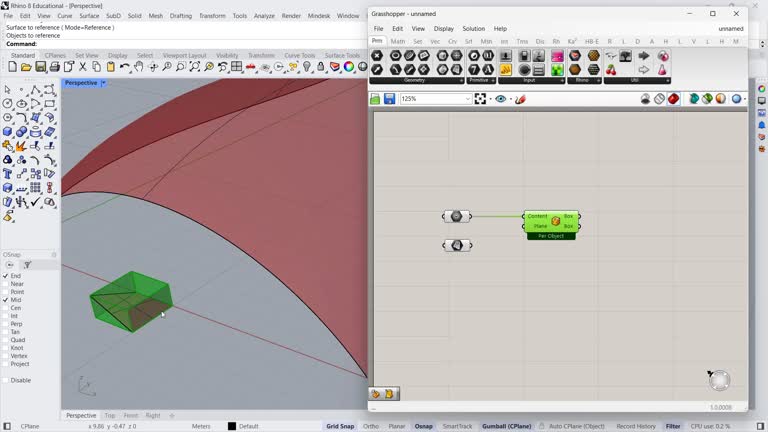Click the Cut scissors icon

click(x=83, y=67)
